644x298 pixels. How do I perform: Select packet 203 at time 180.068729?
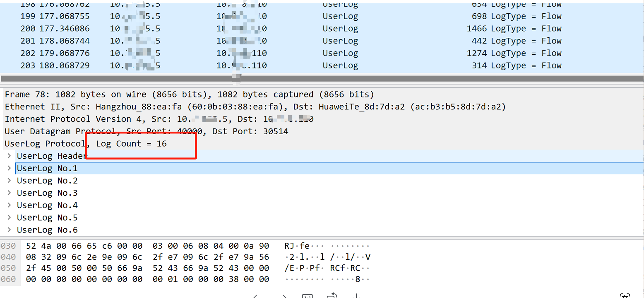tap(322, 65)
